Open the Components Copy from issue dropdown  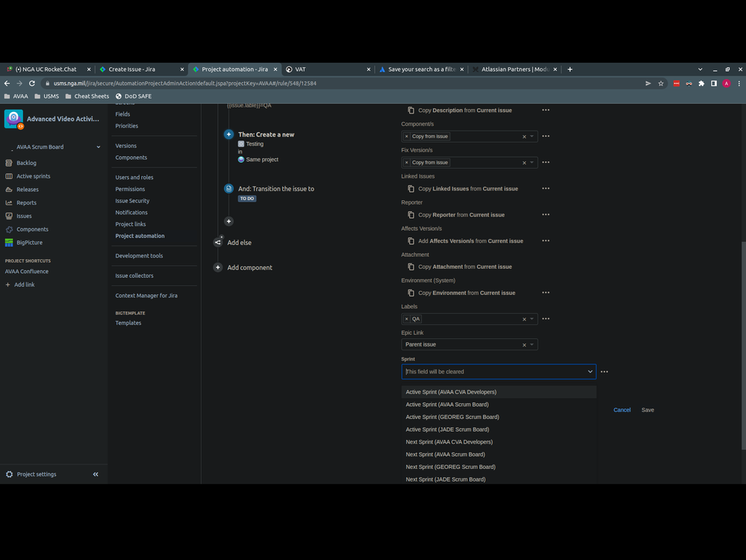pyautogui.click(x=533, y=136)
